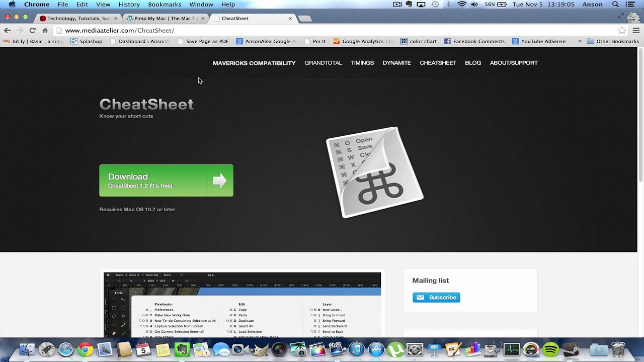Switch to the Technology, Tutorials tab

tap(78, 18)
